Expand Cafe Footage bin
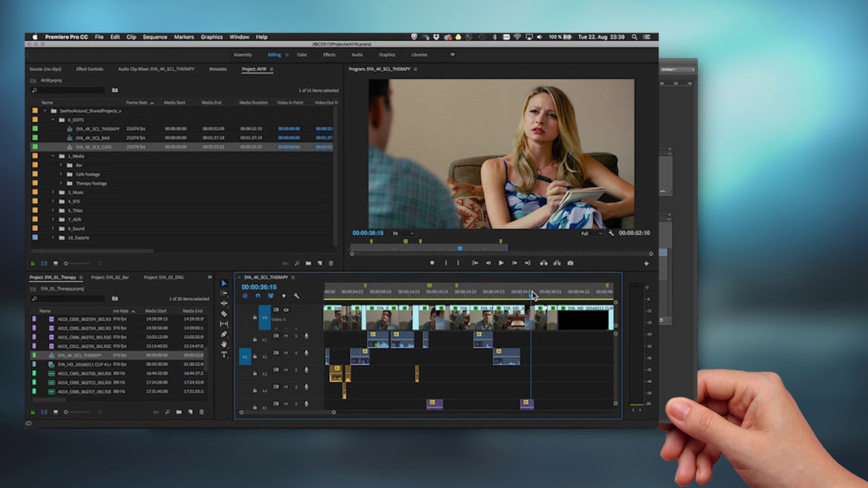 click(x=61, y=174)
